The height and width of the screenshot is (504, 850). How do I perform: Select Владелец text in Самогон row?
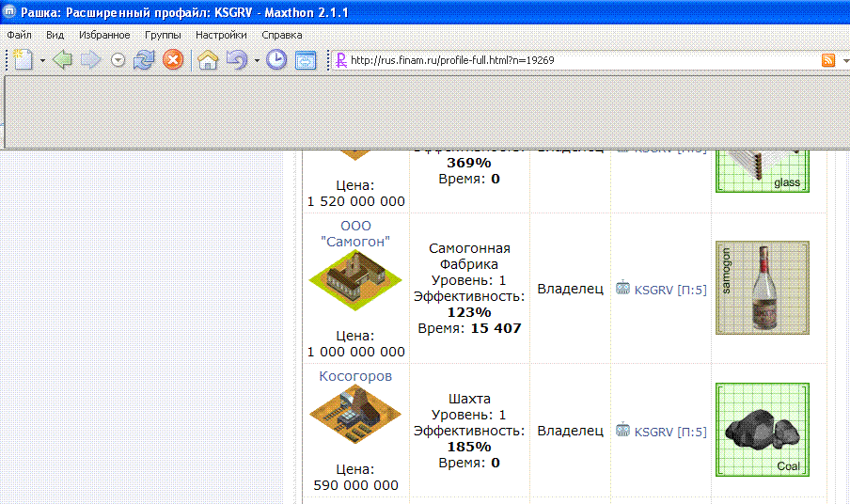coord(571,289)
